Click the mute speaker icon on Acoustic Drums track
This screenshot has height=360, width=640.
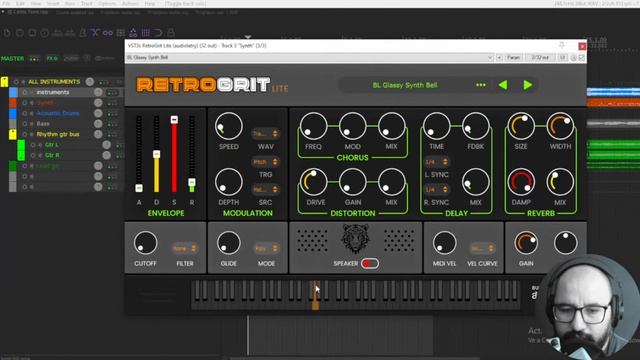point(31,113)
